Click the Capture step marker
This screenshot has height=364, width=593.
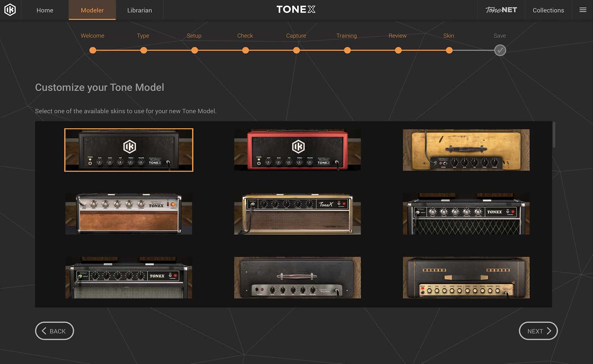point(296,50)
